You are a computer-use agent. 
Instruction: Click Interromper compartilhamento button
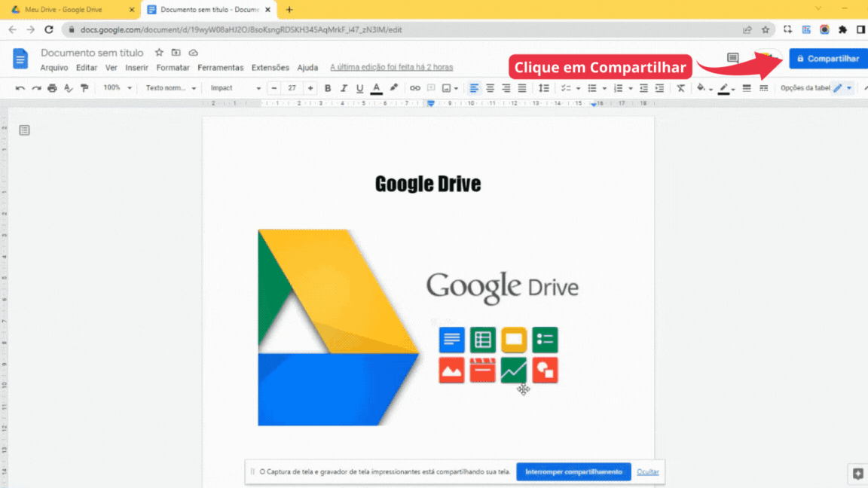[573, 472]
